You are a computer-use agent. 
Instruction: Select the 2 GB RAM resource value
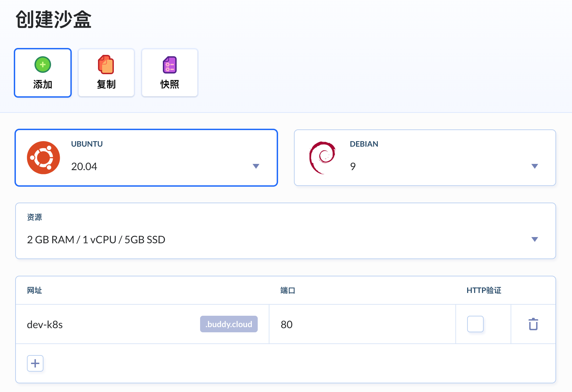point(96,239)
